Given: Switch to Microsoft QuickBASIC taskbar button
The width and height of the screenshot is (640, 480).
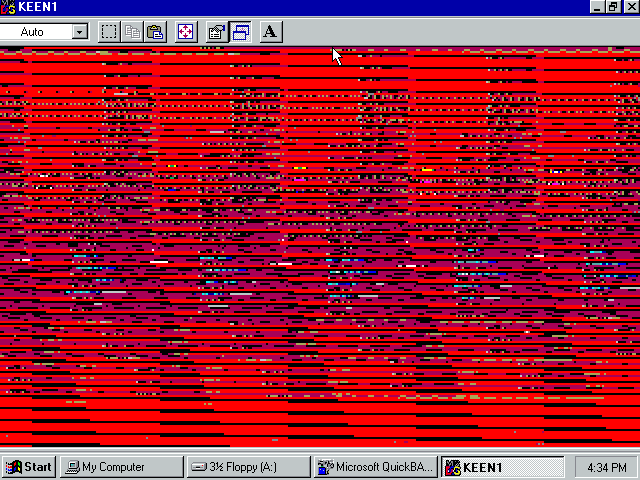Looking at the screenshot, I should click(x=376, y=467).
